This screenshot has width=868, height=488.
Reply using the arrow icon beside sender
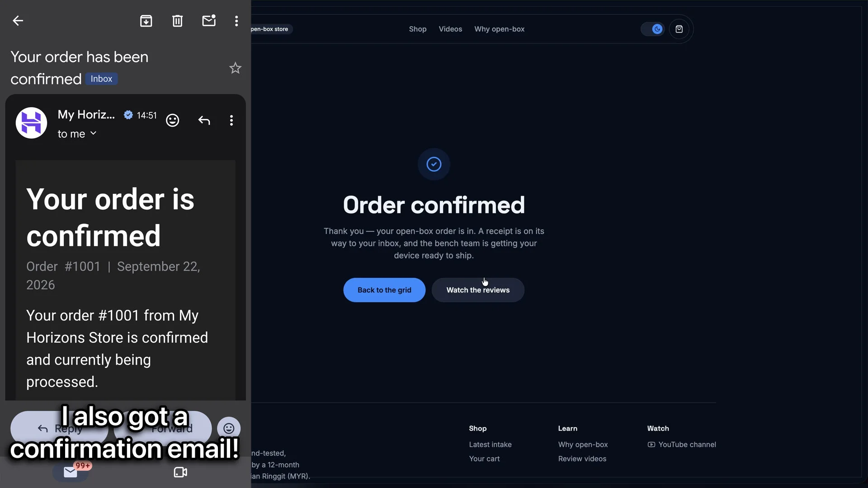click(204, 120)
